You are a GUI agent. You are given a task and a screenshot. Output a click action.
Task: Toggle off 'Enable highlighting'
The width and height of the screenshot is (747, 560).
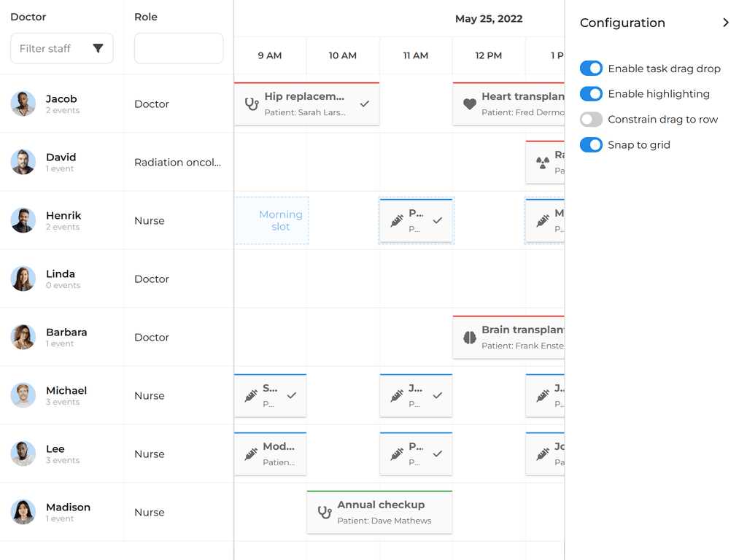[591, 93]
